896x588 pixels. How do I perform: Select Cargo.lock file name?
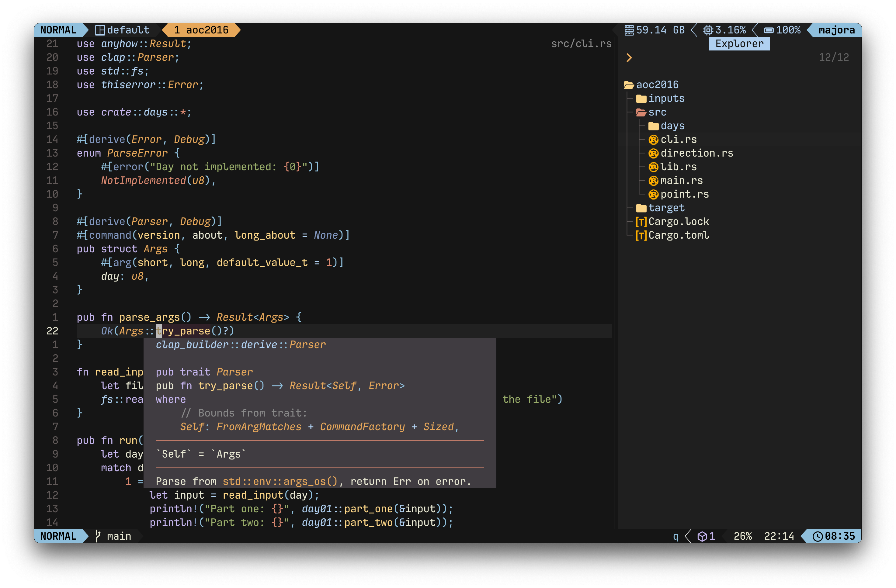point(679,222)
